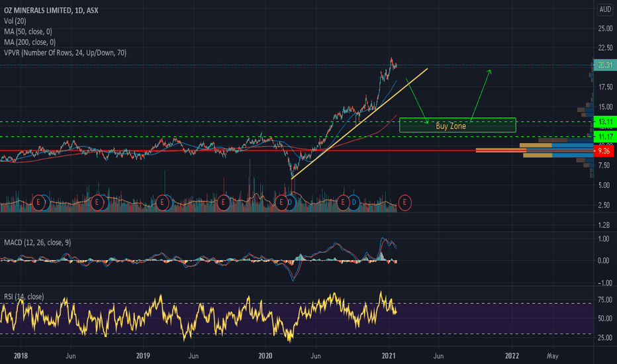Click the 25.00 tick on price axis top
This screenshot has width=617, height=364.
pyautogui.click(x=605, y=28)
